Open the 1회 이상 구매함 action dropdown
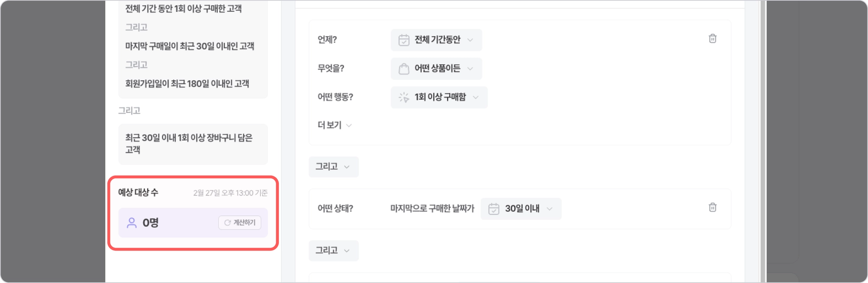 (x=440, y=98)
